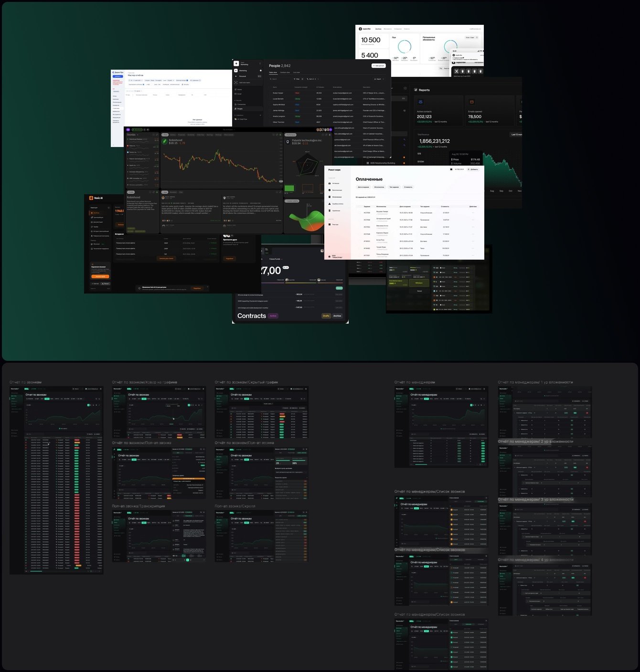Expand the Team Marketing switcher
The width and height of the screenshot is (640, 672).
260,63
